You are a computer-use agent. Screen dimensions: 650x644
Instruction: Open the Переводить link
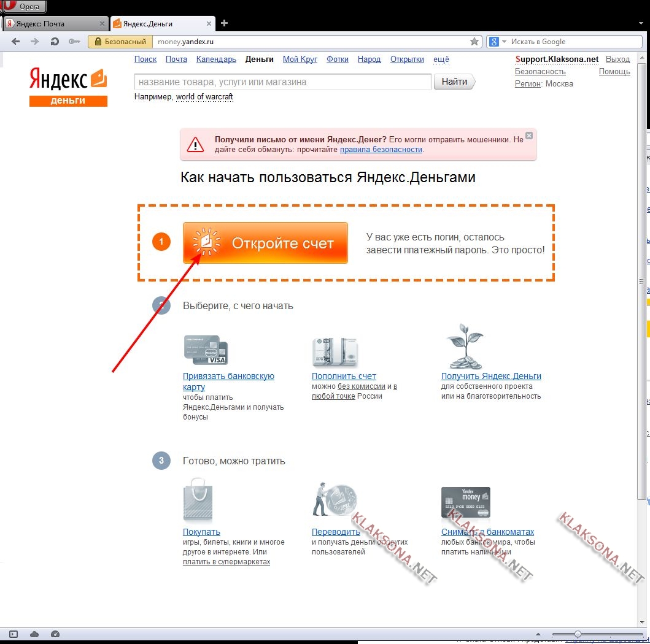click(336, 532)
